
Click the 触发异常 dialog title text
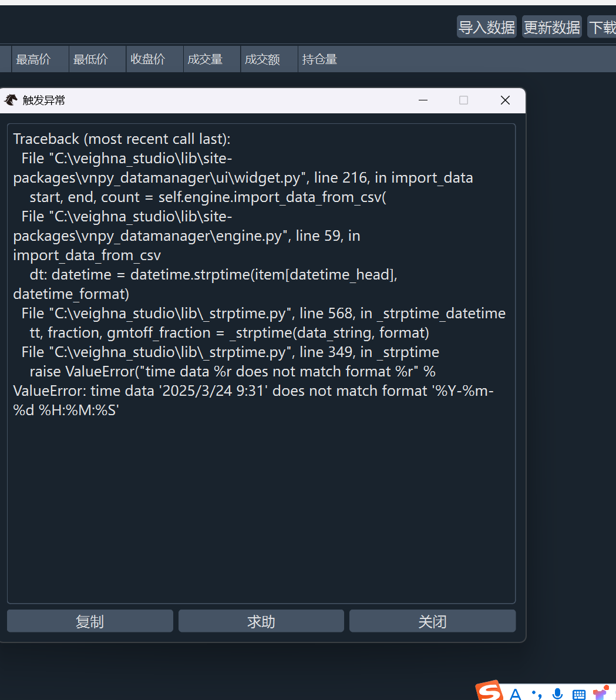tap(43, 100)
